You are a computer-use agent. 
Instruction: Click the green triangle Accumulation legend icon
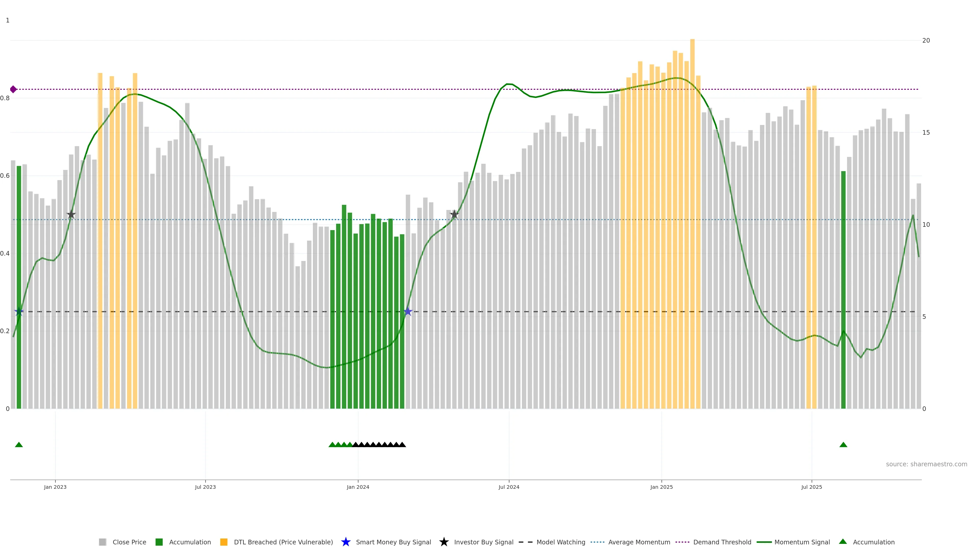(843, 542)
